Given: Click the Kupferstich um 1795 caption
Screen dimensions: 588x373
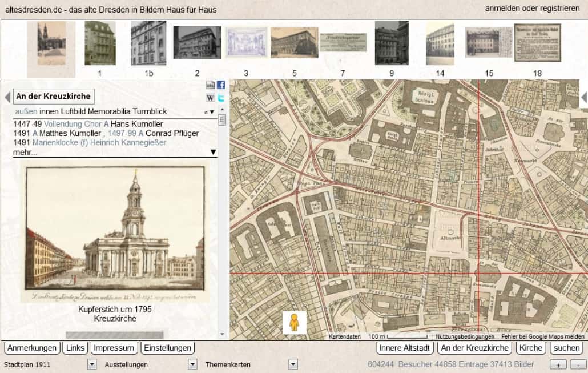Looking at the screenshot, I should pyautogui.click(x=115, y=310).
